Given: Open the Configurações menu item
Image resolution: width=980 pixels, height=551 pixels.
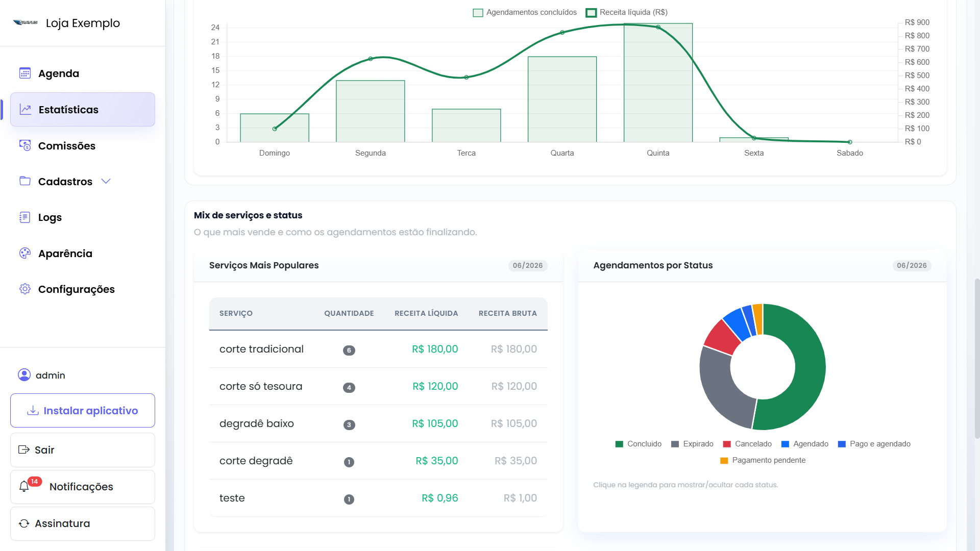Looking at the screenshot, I should pos(83,289).
